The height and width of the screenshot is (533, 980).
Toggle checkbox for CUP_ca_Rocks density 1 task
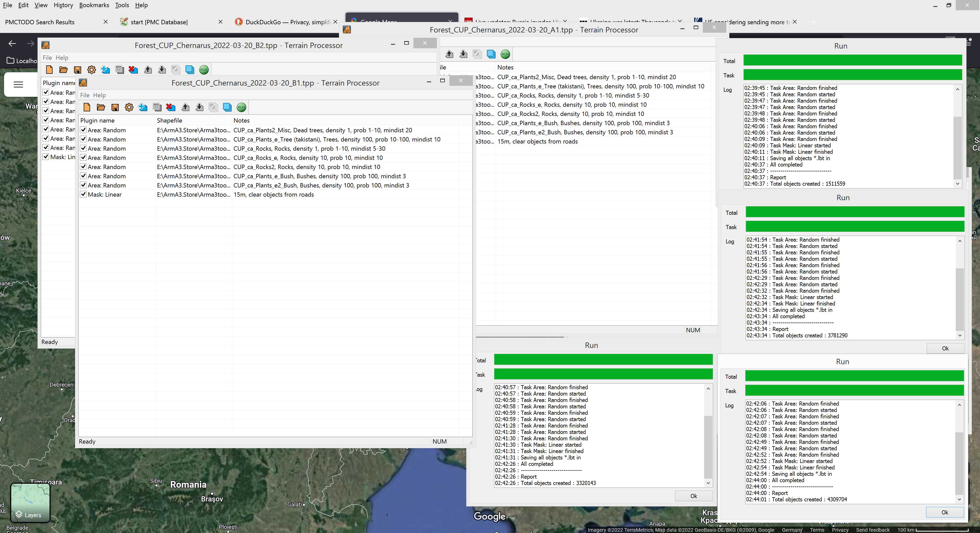click(83, 148)
